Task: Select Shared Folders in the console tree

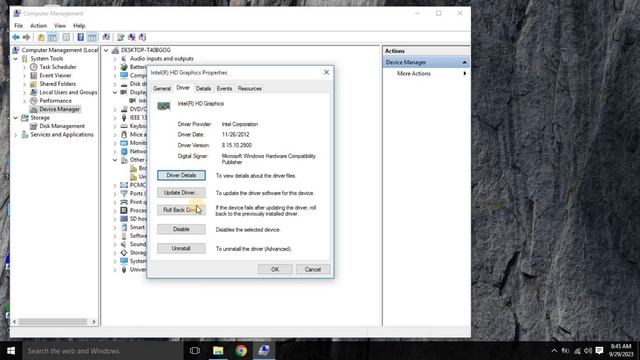Action: (58, 84)
